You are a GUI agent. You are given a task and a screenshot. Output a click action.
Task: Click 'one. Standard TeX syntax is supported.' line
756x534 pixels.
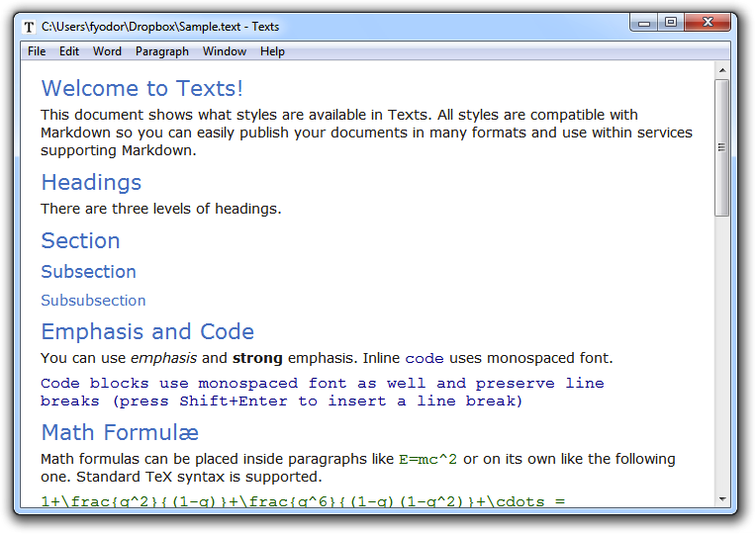(x=181, y=477)
